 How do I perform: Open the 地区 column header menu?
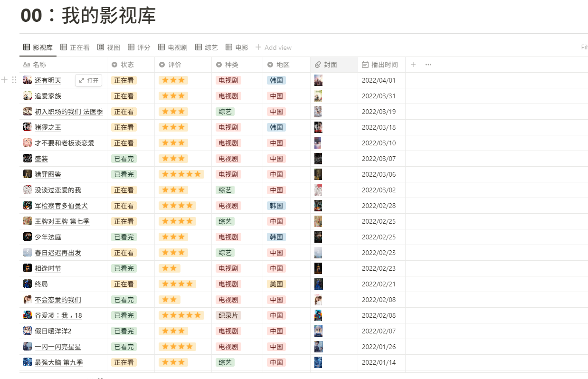point(287,65)
